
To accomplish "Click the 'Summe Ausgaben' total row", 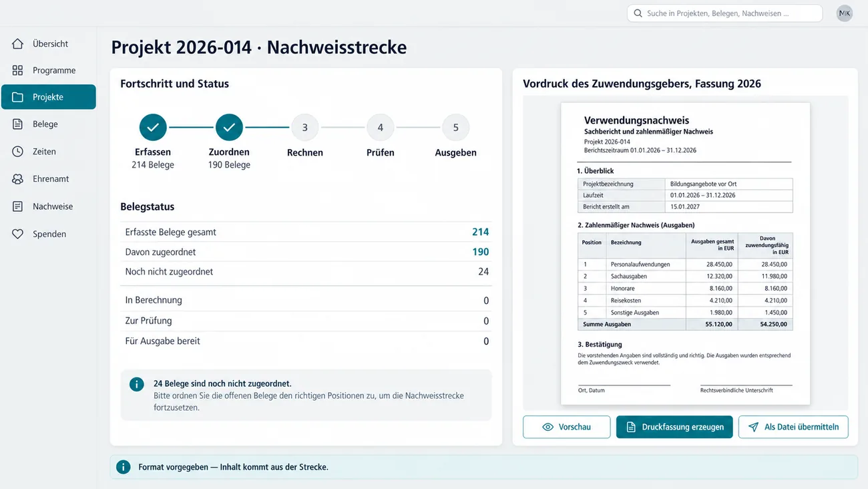I will (x=685, y=325).
